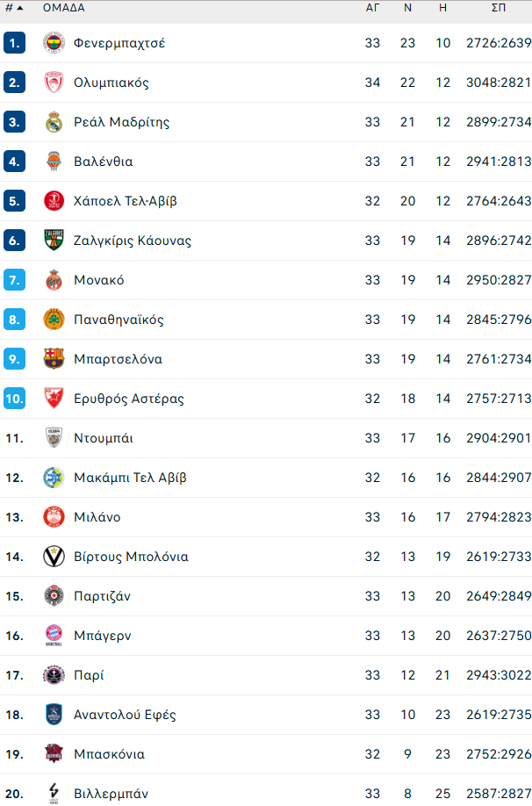This screenshot has width=532, height=806.
Task: Sort by the Ν wins column header
Action: point(407,8)
